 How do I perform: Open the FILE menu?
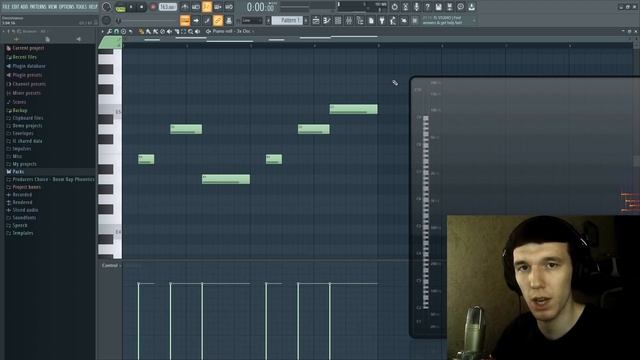coord(6,7)
